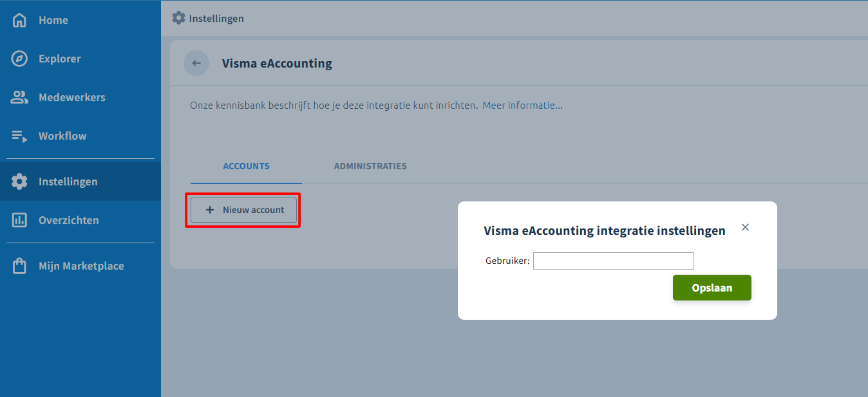The image size is (868, 397).
Task: Click the Explorer compass icon
Action: tap(19, 59)
